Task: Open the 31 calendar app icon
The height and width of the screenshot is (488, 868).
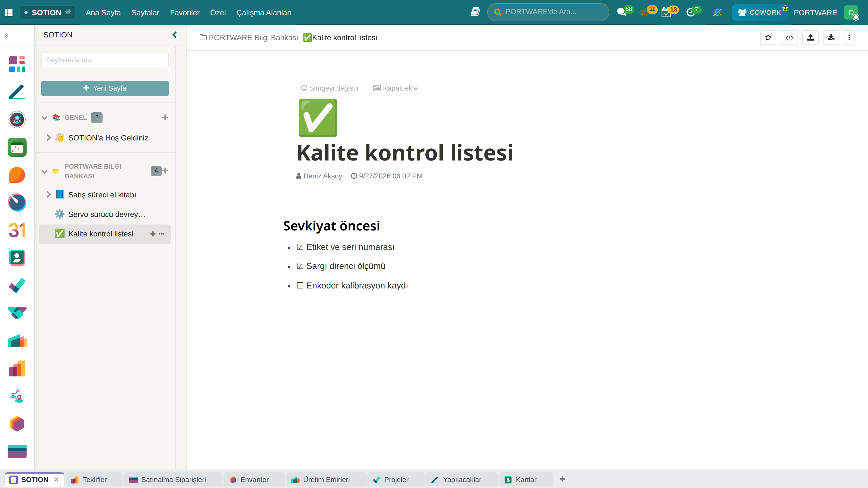Action: [x=17, y=230]
